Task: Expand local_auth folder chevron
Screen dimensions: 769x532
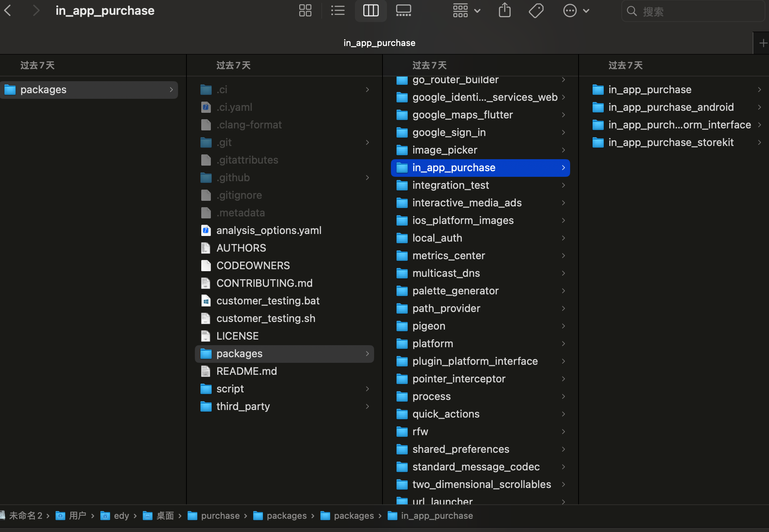Action: 563,238
